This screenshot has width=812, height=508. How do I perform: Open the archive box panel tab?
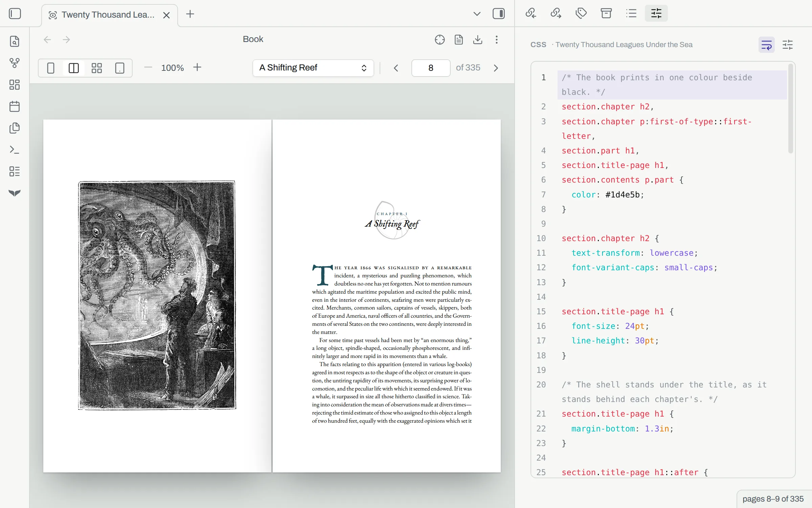(606, 13)
